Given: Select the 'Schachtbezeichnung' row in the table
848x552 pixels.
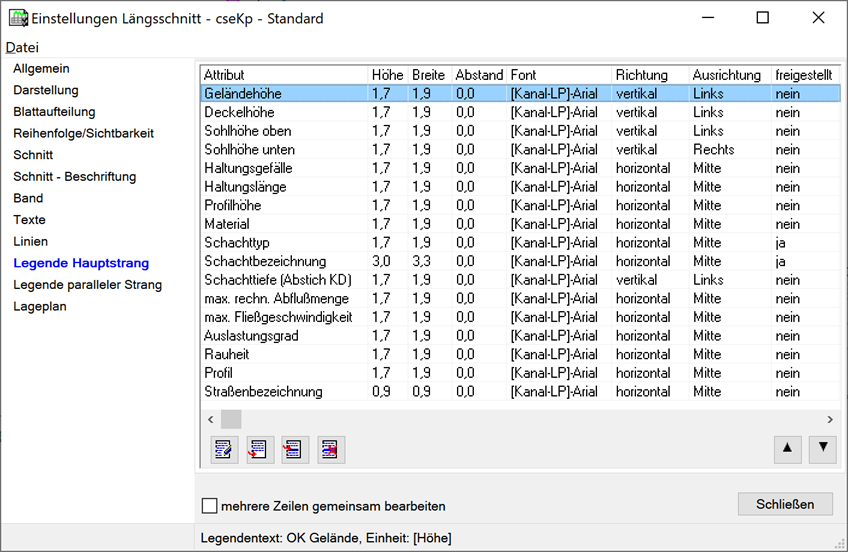Looking at the screenshot, I should tap(265, 261).
